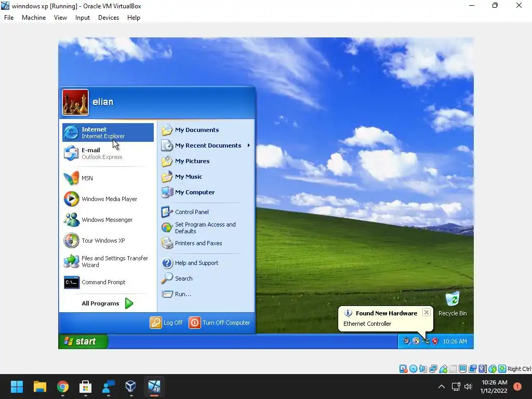Open the Run... dialog
This screenshot has height=399, width=532.
tap(176, 294)
